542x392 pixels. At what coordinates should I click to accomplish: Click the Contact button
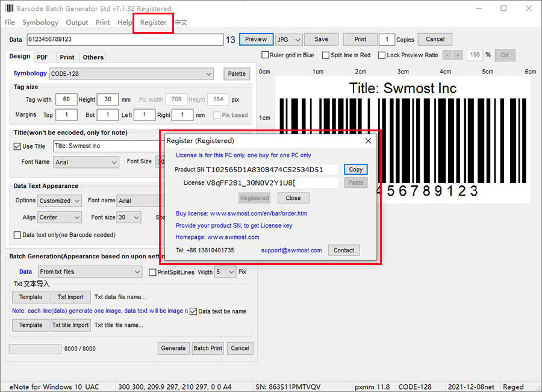[344, 250]
